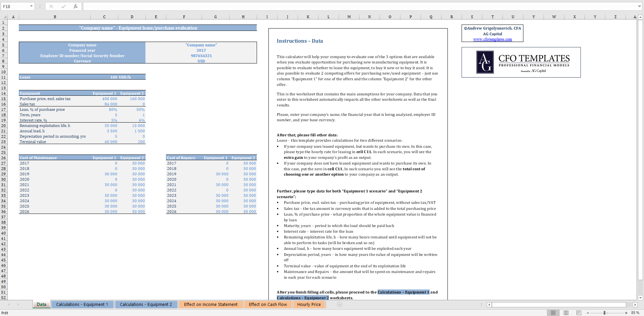Select column G header
The image size is (644, 316).
point(215,17)
